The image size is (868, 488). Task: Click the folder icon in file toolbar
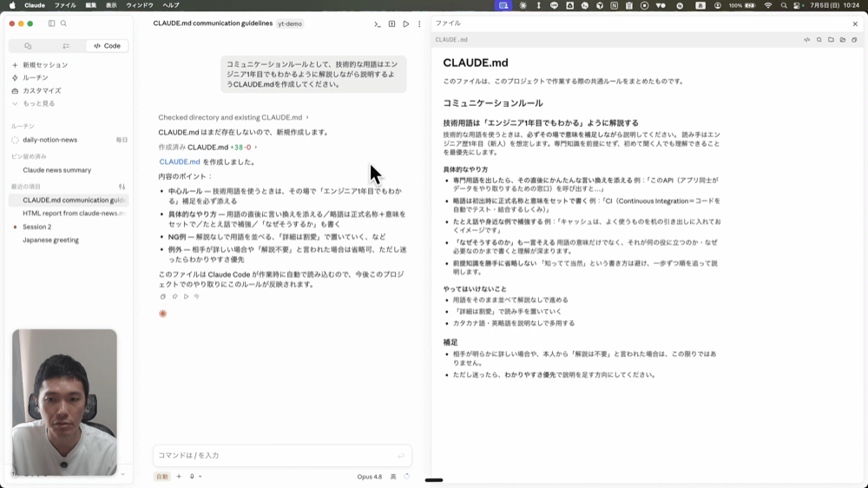click(831, 40)
